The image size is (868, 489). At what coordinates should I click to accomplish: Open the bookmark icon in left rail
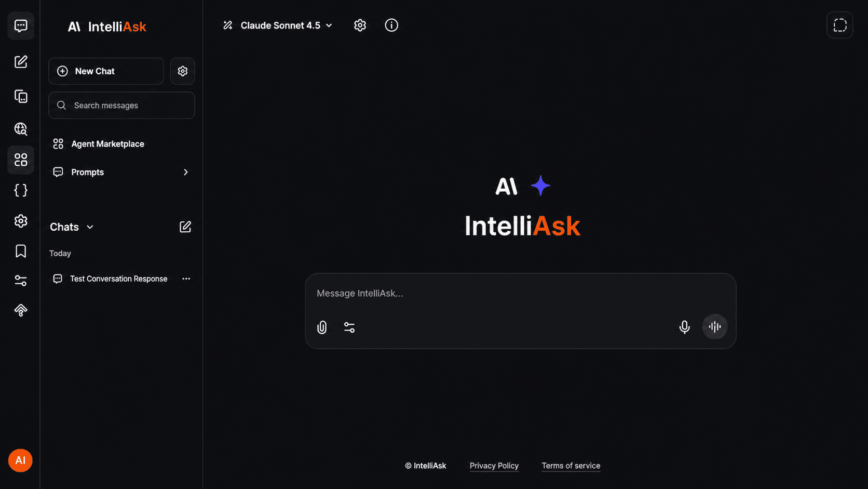click(x=21, y=251)
